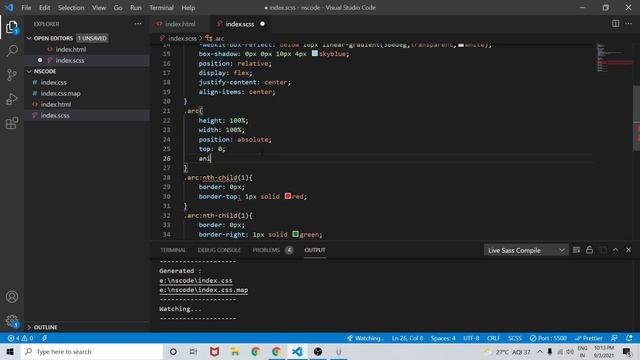Image resolution: width=640 pixels, height=360 pixels.
Task: Open the Search view in activity bar
Action: coord(12,51)
